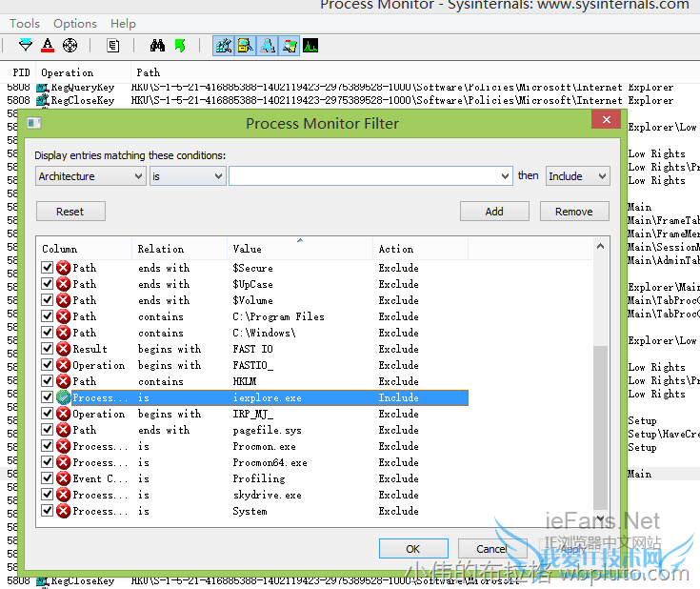Open the Help menu
This screenshot has width=700, height=589.
[123, 23]
